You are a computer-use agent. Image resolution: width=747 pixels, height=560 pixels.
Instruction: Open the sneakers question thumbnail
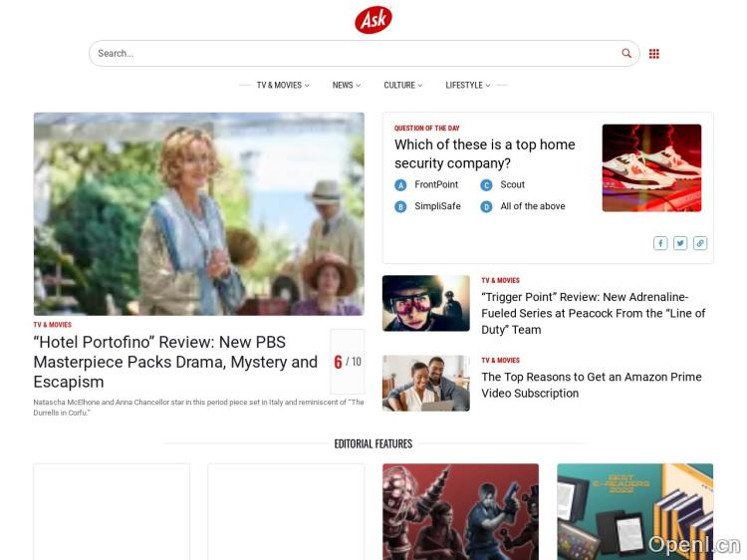point(651,167)
